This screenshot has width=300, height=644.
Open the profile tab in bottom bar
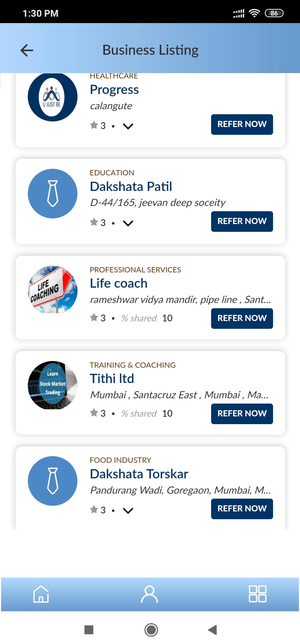point(149,594)
